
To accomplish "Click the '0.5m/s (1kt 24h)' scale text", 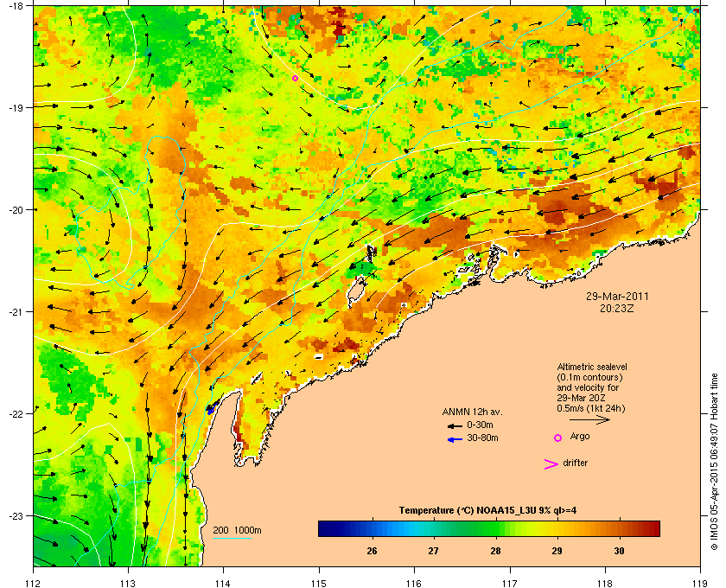I will tap(591, 409).
